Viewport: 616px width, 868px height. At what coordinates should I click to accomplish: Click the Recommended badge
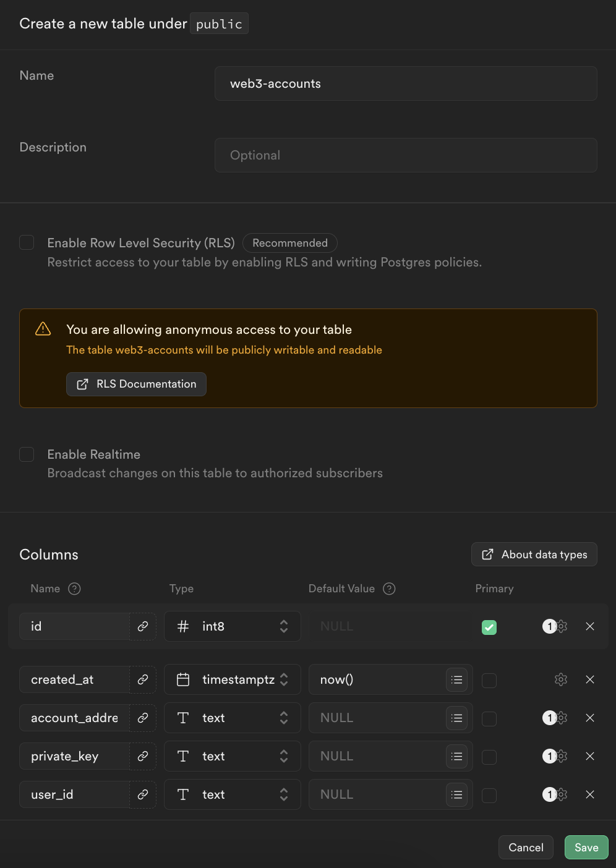290,243
